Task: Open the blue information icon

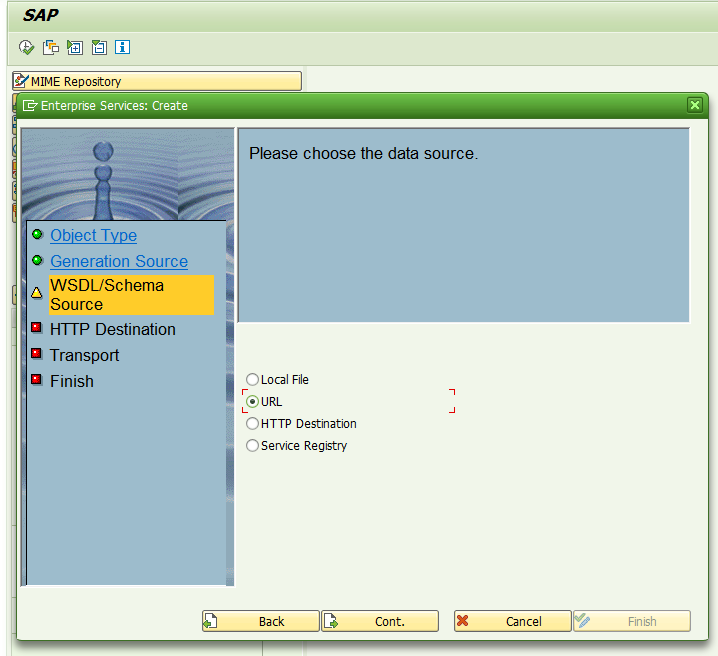Action: point(122,47)
